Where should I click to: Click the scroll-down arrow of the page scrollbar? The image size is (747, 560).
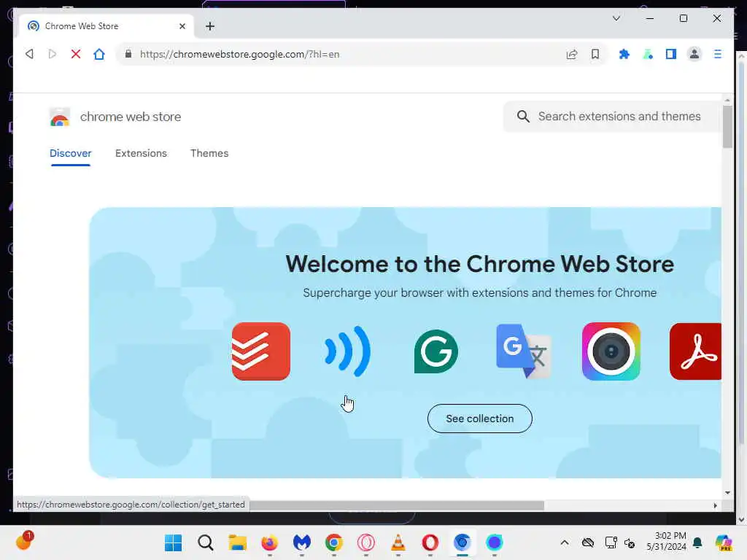pyautogui.click(x=727, y=493)
